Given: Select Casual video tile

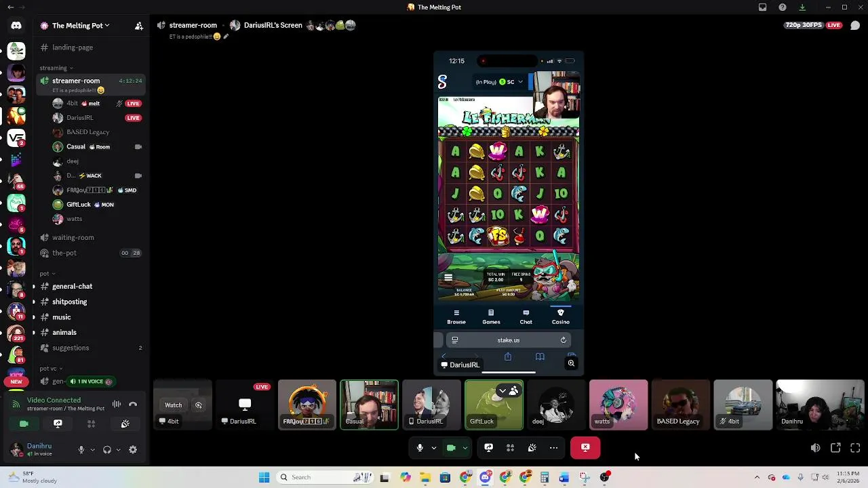Looking at the screenshot, I should (369, 405).
